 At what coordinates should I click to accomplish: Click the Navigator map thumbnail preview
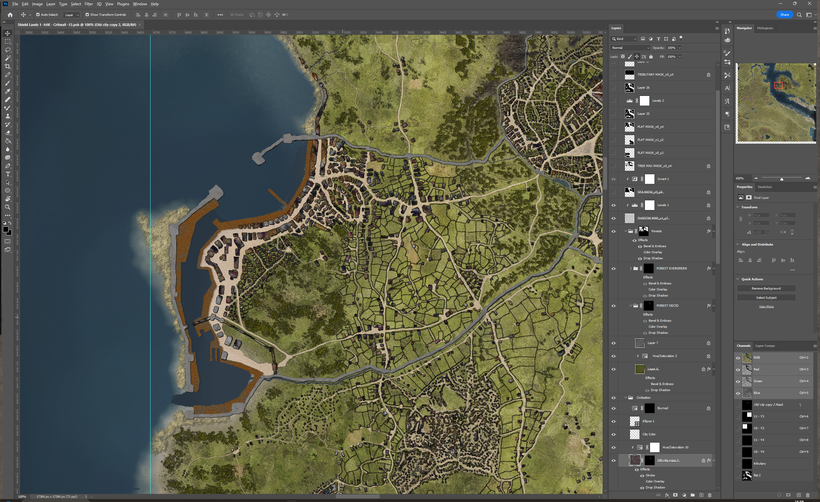click(x=776, y=103)
